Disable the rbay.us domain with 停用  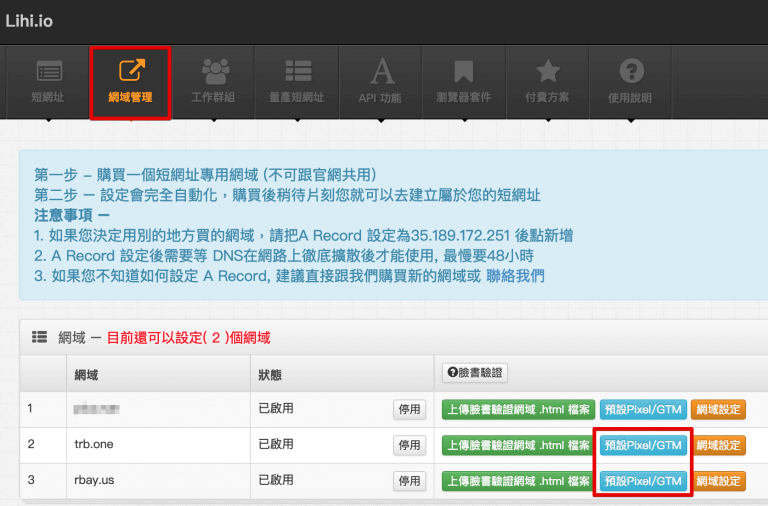coord(410,481)
